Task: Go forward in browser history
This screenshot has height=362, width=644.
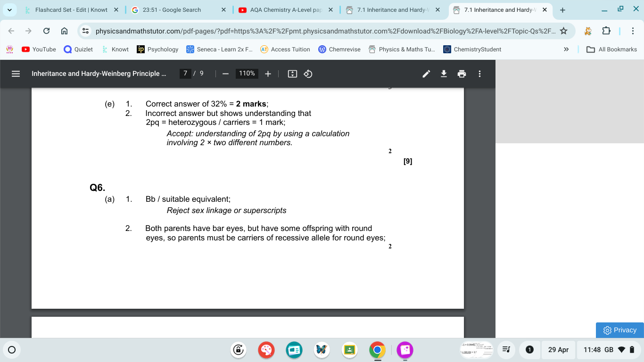Action: tap(29, 31)
